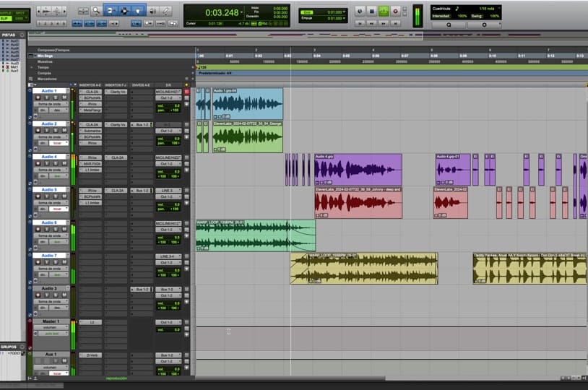Viewport: 588px width, 390px height.
Task: Select the Trim tool in toolbar
Action: 111,11
